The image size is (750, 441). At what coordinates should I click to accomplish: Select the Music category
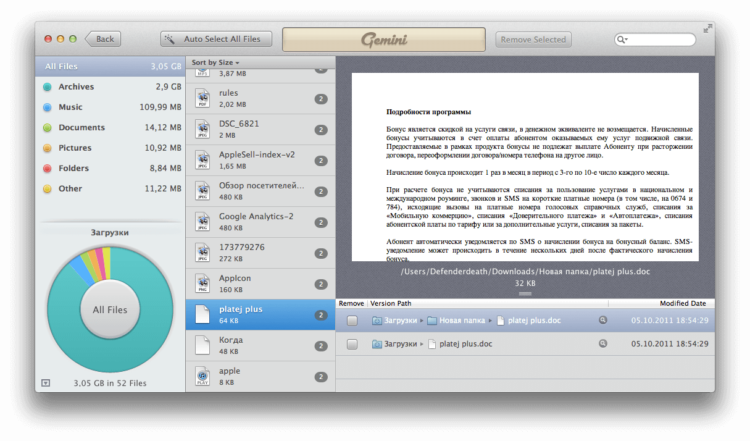110,107
